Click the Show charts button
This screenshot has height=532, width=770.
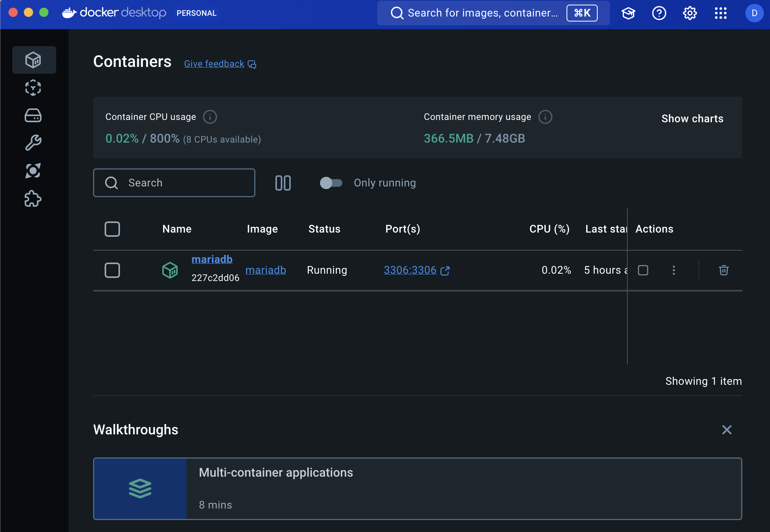[x=692, y=118]
